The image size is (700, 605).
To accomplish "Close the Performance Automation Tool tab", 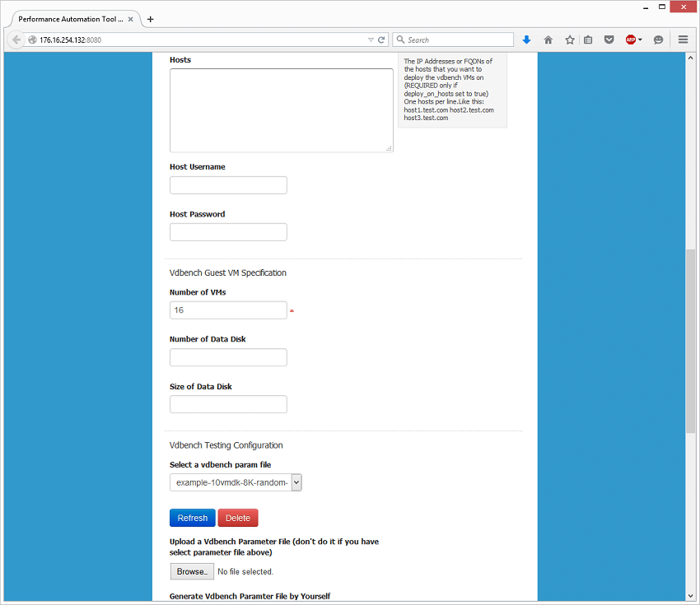I will pyautogui.click(x=130, y=19).
